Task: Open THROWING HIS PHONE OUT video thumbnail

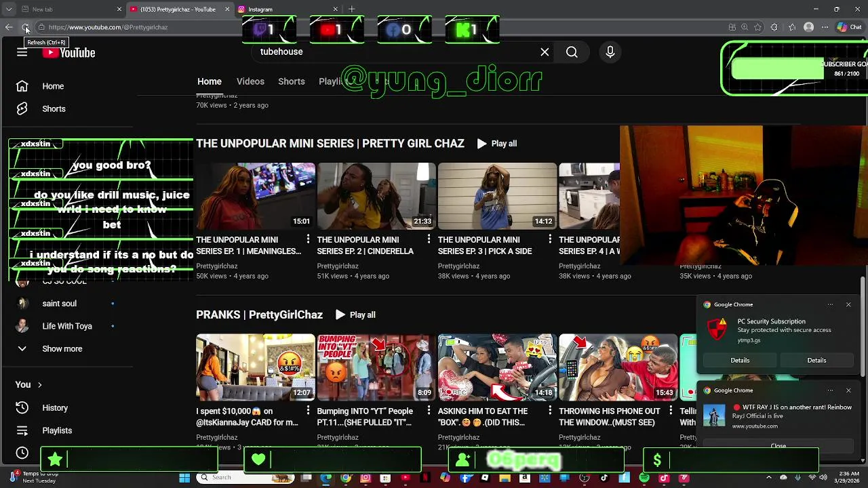Action: 618,367
